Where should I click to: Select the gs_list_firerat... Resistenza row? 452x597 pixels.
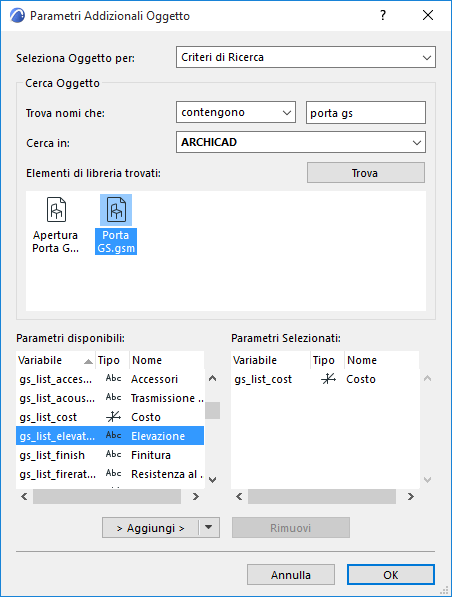110,474
